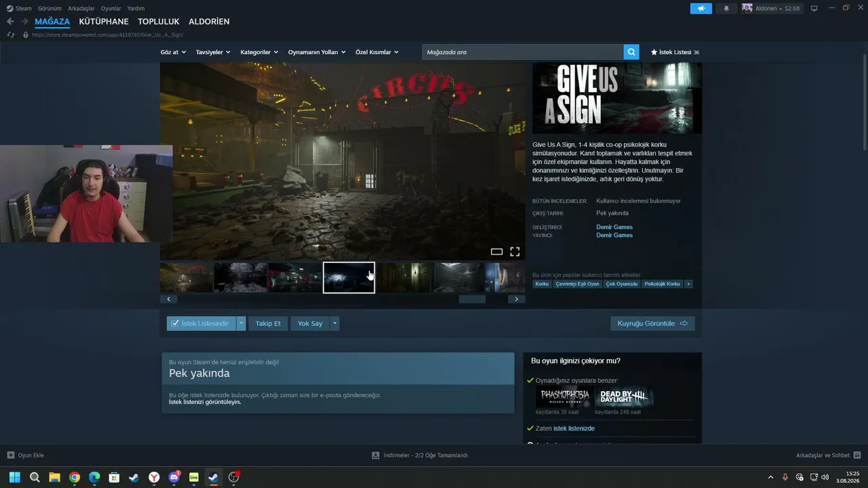868x488 pixels.
Task: Open Yandex Browser from taskbar
Action: [155, 477]
